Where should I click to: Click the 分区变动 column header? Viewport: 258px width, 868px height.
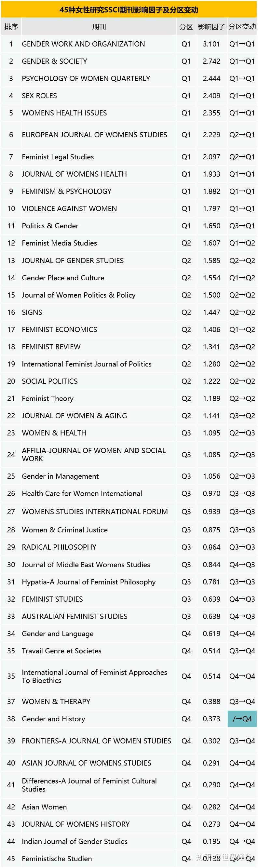[x=242, y=27]
